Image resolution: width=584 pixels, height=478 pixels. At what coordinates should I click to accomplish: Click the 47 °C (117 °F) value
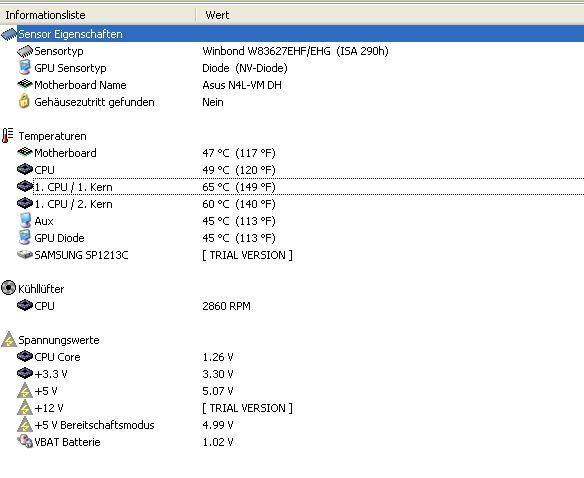(x=239, y=153)
